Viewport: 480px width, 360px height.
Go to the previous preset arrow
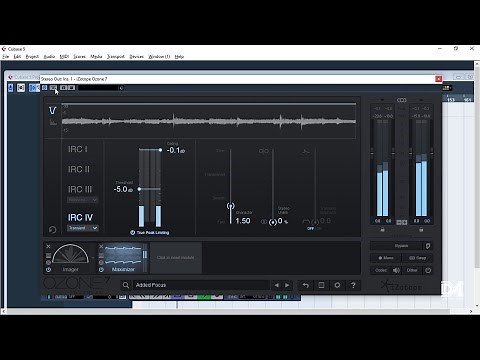pyautogui.click(x=276, y=285)
